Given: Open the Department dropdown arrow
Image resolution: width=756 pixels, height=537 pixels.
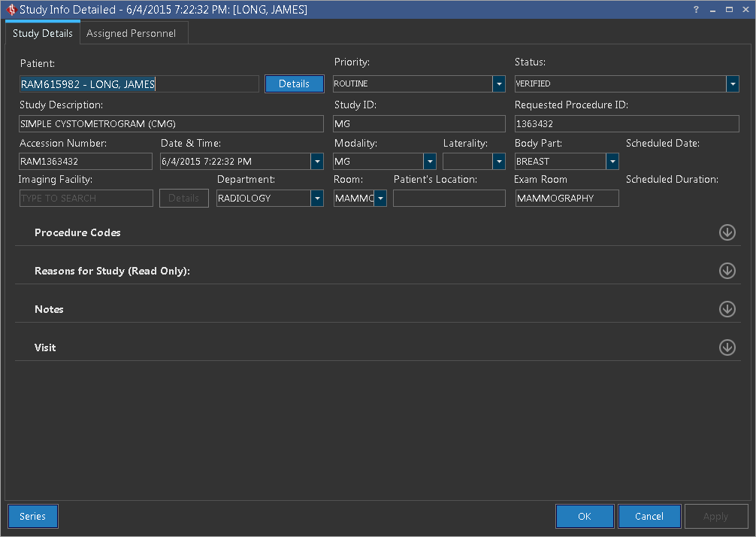Looking at the screenshot, I should pyautogui.click(x=317, y=199).
